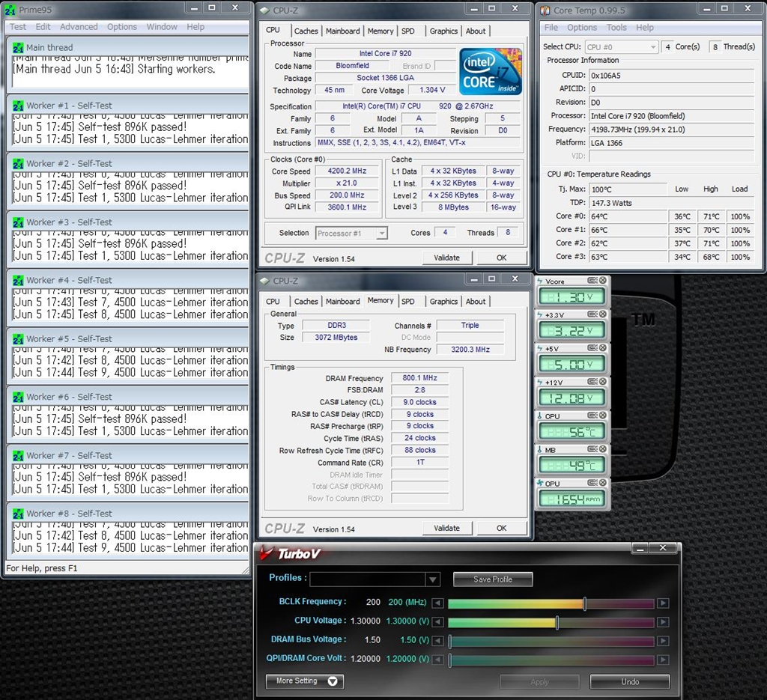Click the Core Speed value 4200.2 MHz
Screen dimensions: 767x700
[x=347, y=171]
